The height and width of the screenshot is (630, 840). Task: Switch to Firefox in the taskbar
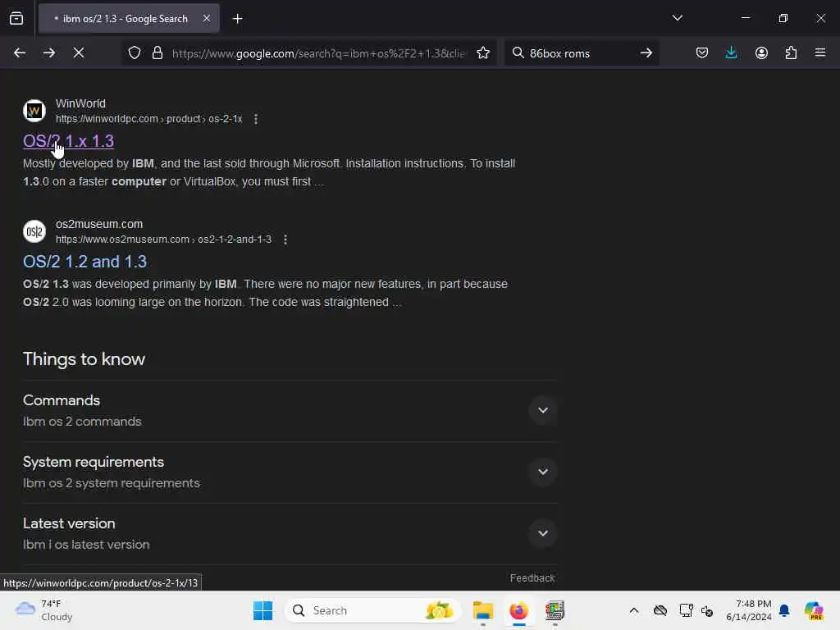coord(518,610)
